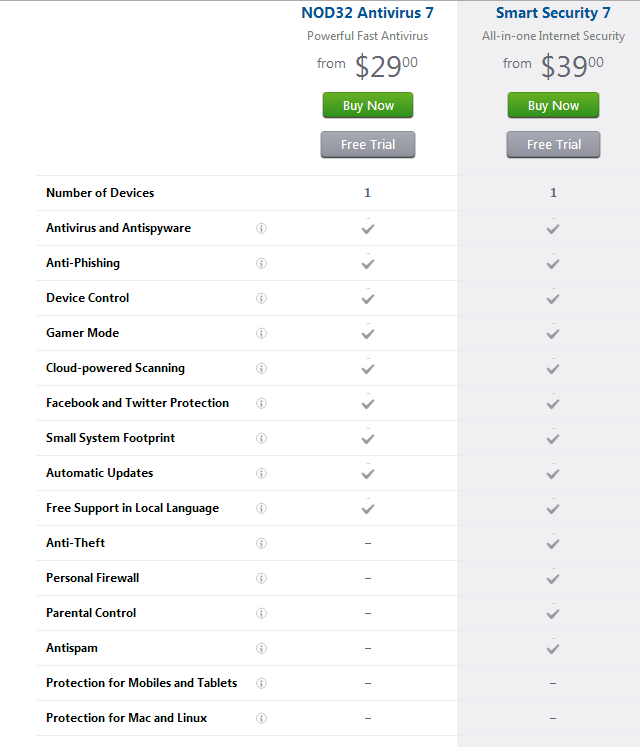Click Parental Control info icon
The width and height of the screenshot is (640, 747).
point(261,613)
